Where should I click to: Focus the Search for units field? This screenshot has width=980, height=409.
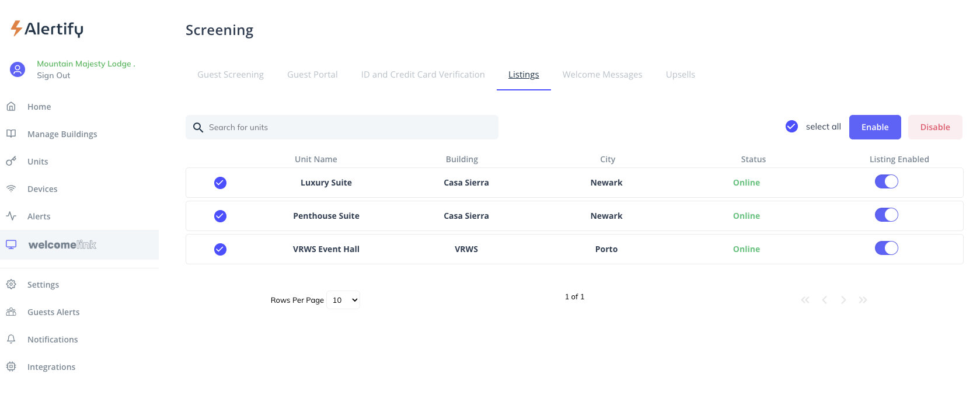coord(350,127)
